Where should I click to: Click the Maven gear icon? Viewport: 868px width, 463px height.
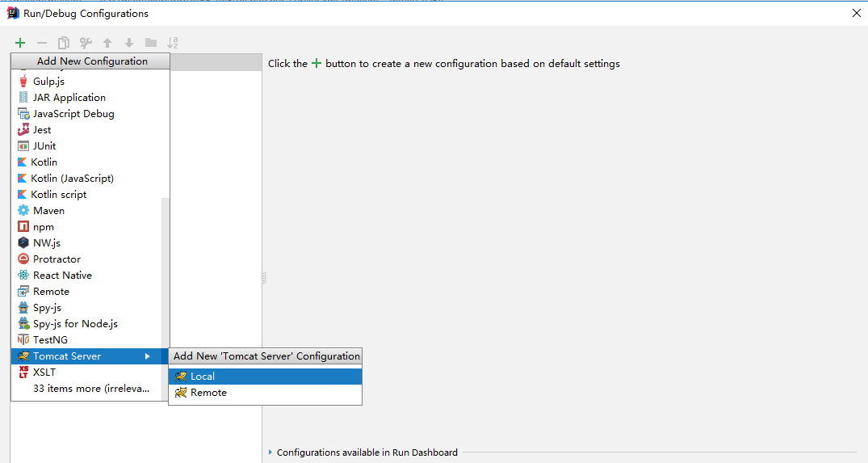point(23,210)
